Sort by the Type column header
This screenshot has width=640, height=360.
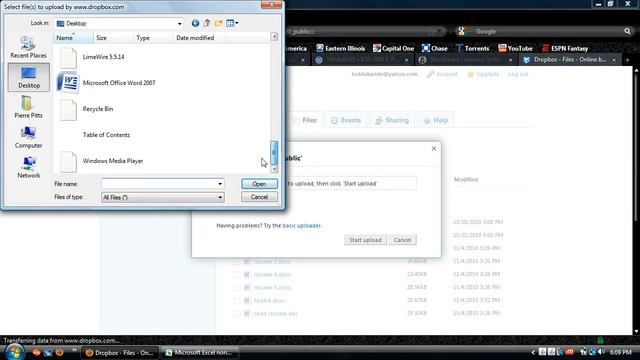pyautogui.click(x=153, y=38)
